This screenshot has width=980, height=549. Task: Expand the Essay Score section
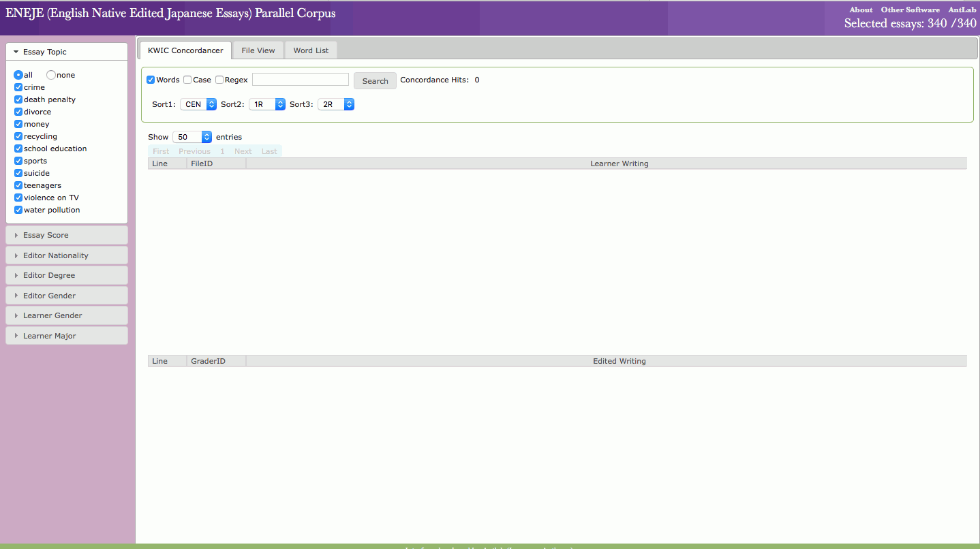tap(46, 235)
